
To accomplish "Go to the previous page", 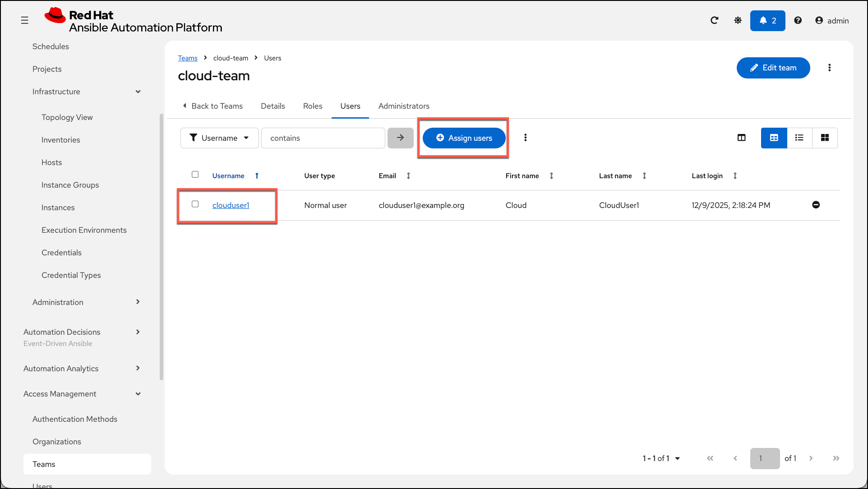I will 735,458.
